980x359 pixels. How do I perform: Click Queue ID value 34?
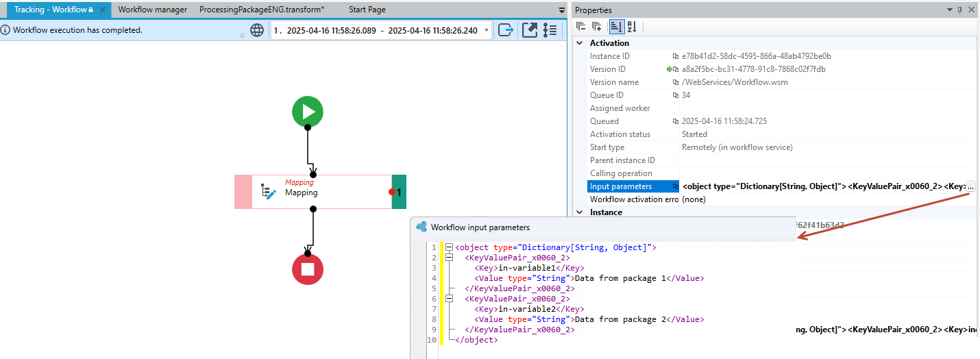686,95
